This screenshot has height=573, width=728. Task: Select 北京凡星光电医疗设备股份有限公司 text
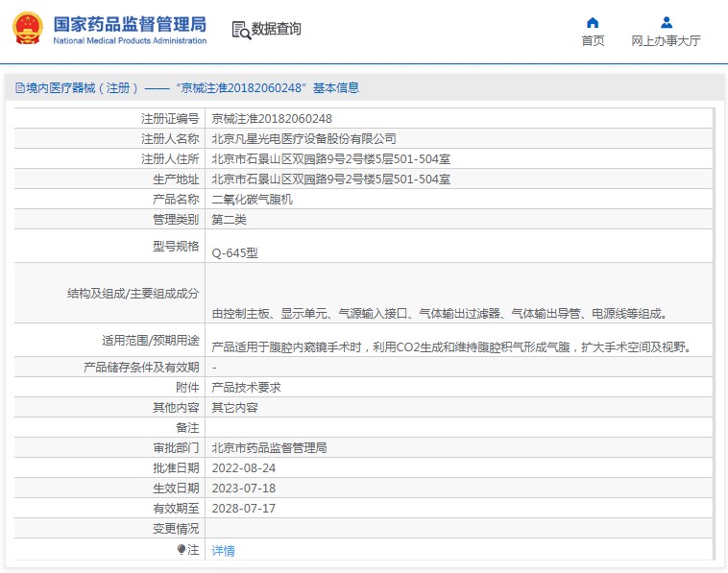coord(303,139)
